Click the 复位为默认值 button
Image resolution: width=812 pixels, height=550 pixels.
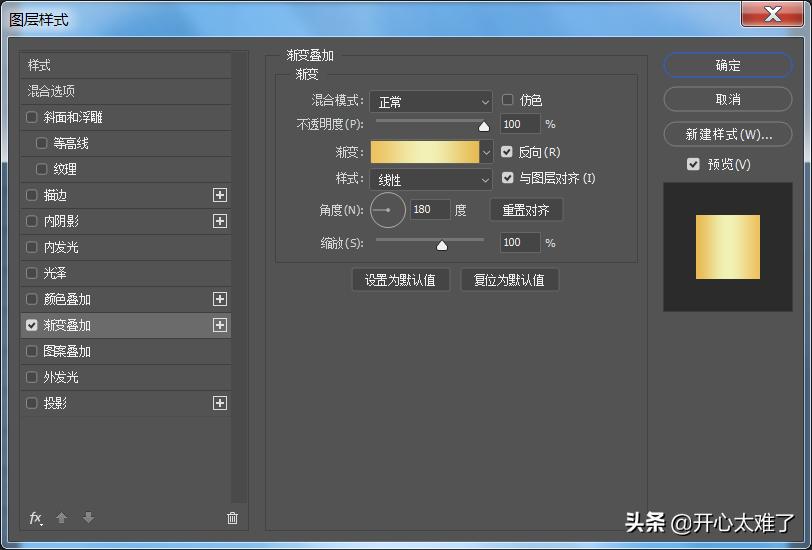point(510,280)
